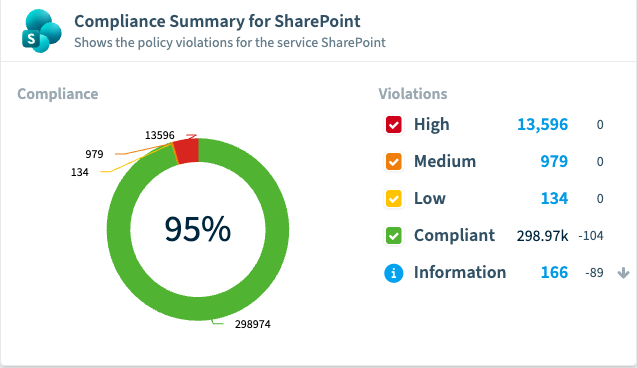
Task: Click the High label
Action: point(431,124)
